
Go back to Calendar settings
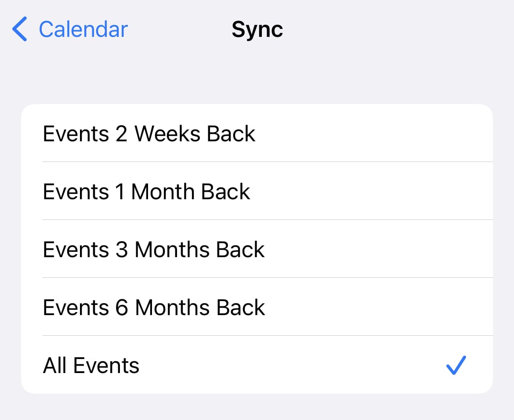coord(70,29)
